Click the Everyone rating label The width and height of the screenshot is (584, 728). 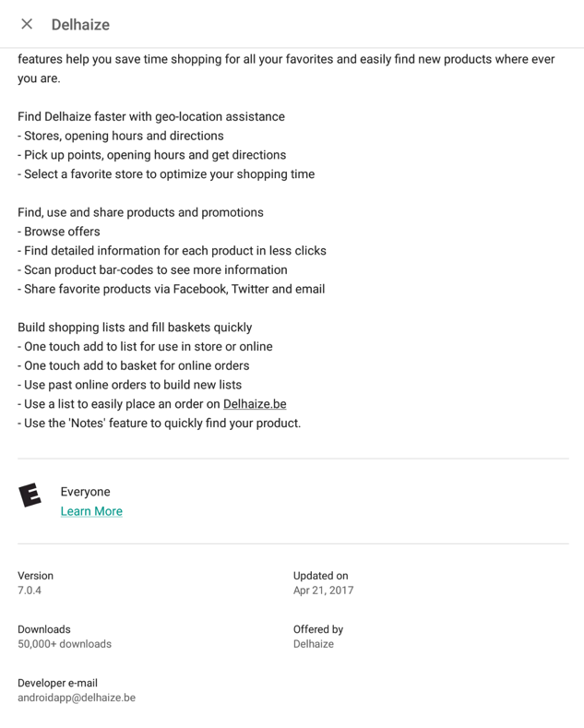pyautogui.click(x=85, y=492)
